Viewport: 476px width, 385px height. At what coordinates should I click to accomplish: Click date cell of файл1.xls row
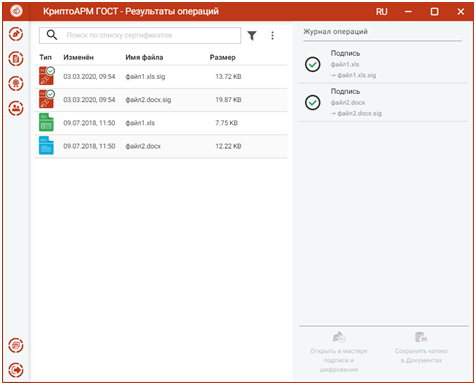89,123
